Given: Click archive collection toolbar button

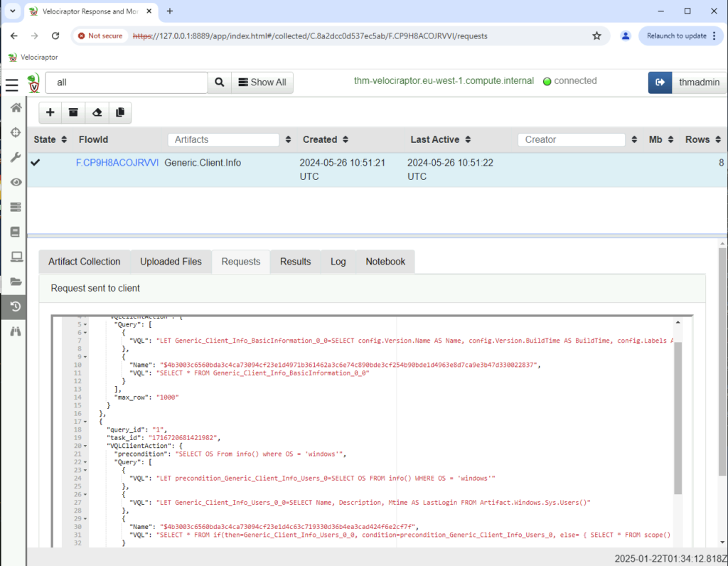Looking at the screenshot, I should [73, 112].
